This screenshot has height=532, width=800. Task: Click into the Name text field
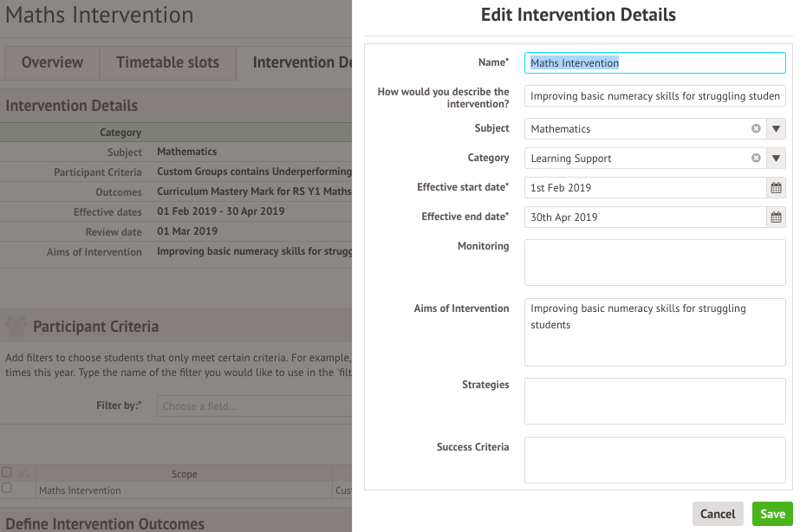654,63
